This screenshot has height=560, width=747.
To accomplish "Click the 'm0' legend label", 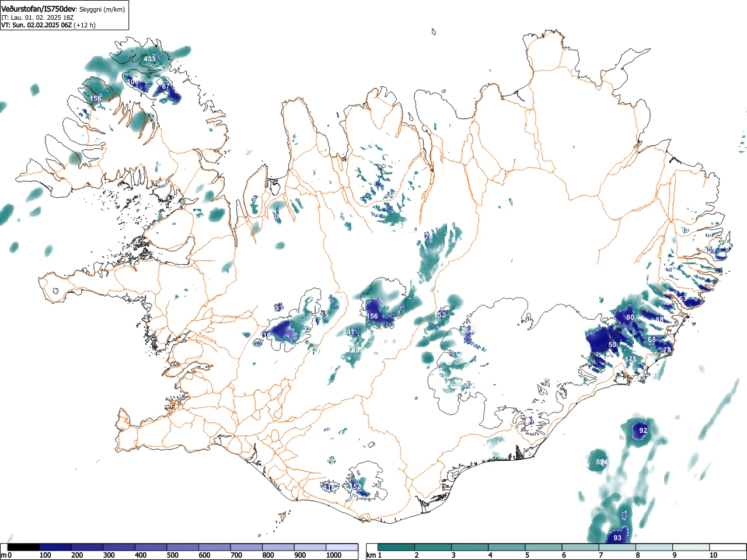I will click(6, 555).
